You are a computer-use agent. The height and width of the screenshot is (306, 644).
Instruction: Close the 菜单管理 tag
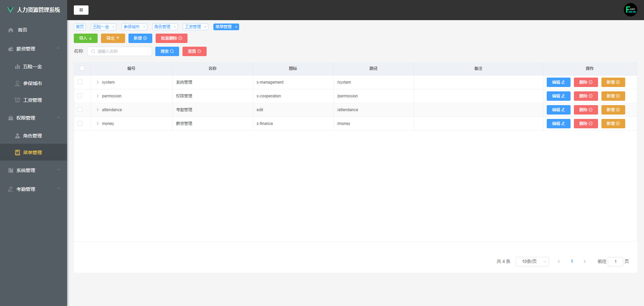click(x=236, y=27)
